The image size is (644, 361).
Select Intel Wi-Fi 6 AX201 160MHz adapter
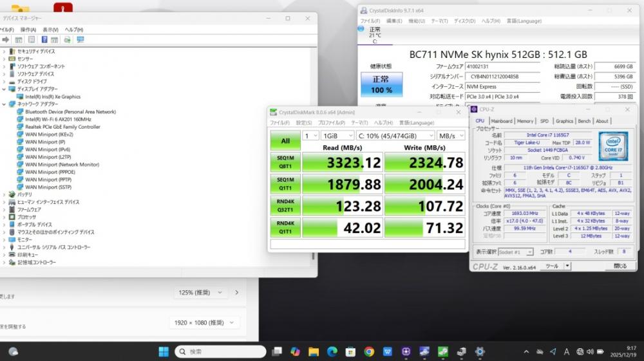tap(57, 119)
